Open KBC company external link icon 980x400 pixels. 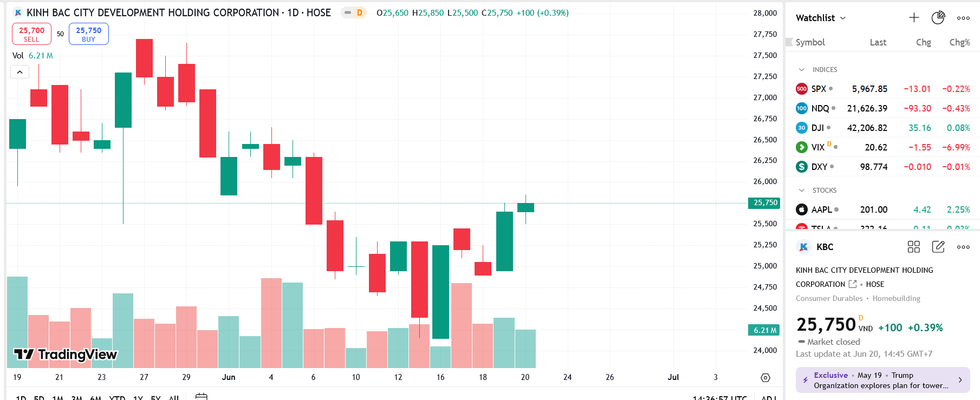coord(853,284)
